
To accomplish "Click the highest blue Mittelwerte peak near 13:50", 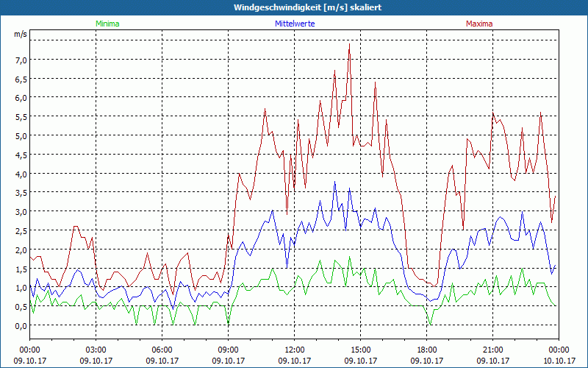I will coord(335,182).
